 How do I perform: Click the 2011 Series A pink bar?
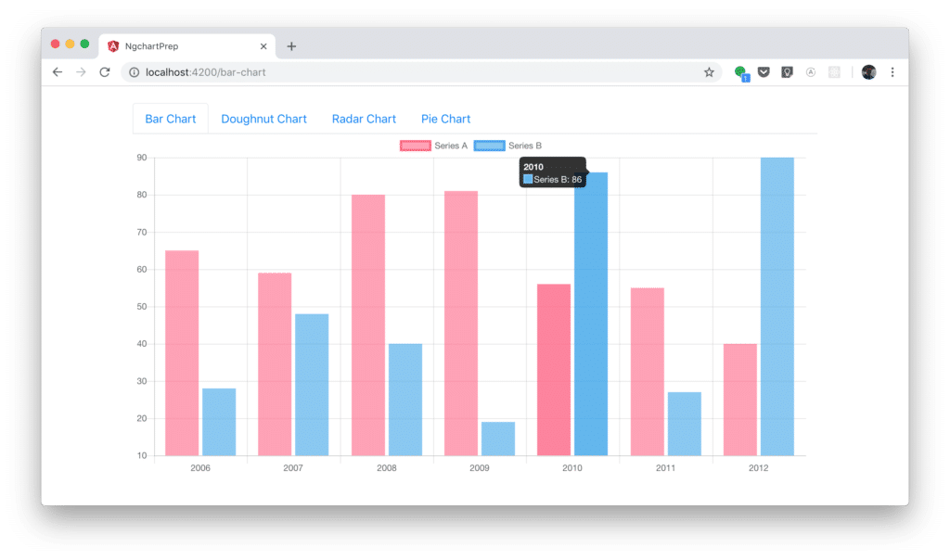(x=647, y=372)
